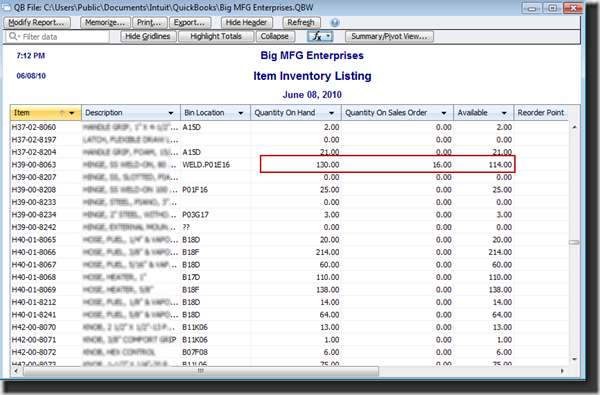Open the Quantity On Hand column dropdown
Image resolution: width=600 pixels, height=395 pixels.
point(331,113)
